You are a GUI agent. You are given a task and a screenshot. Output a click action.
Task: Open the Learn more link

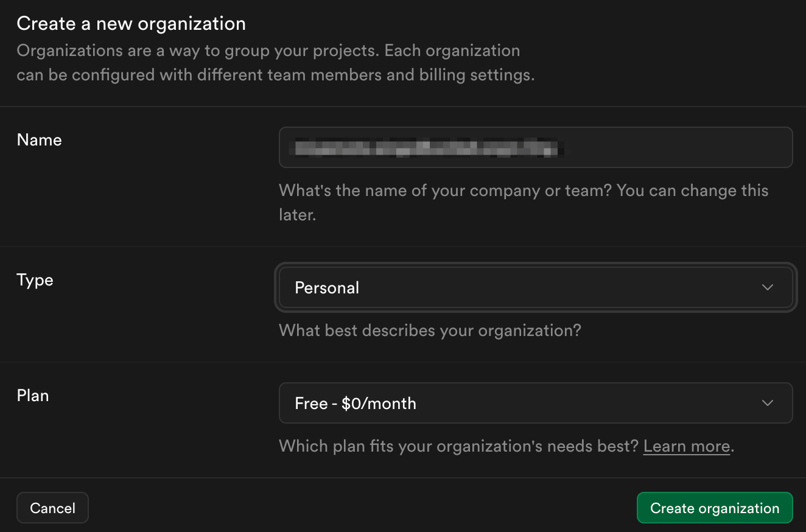(686, 446)
